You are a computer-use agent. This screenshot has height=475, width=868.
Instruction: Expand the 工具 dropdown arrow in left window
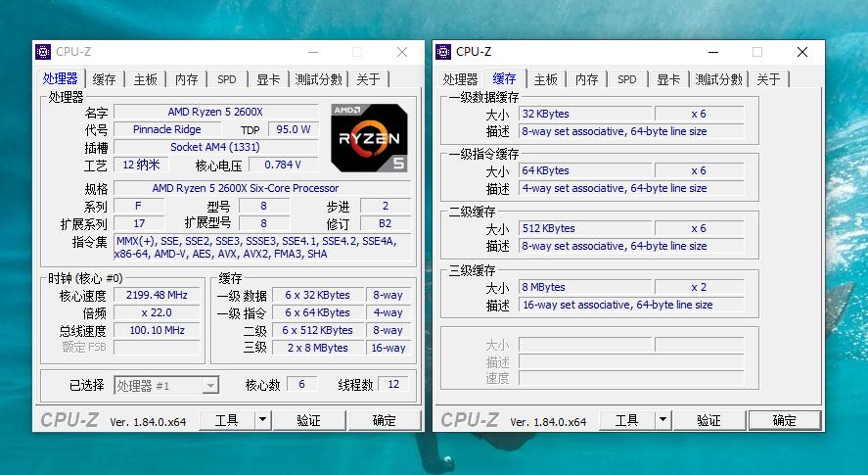click(x=263, y=420)
